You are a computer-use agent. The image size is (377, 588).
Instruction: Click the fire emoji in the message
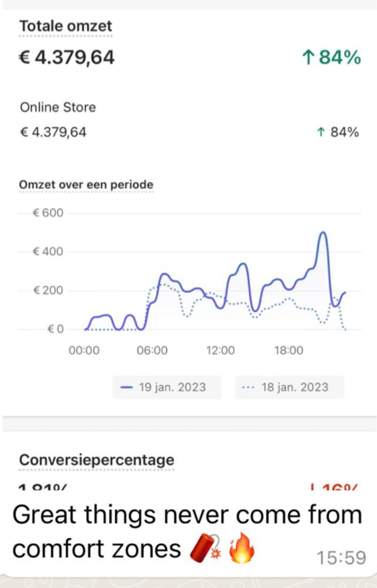point(242,547)
